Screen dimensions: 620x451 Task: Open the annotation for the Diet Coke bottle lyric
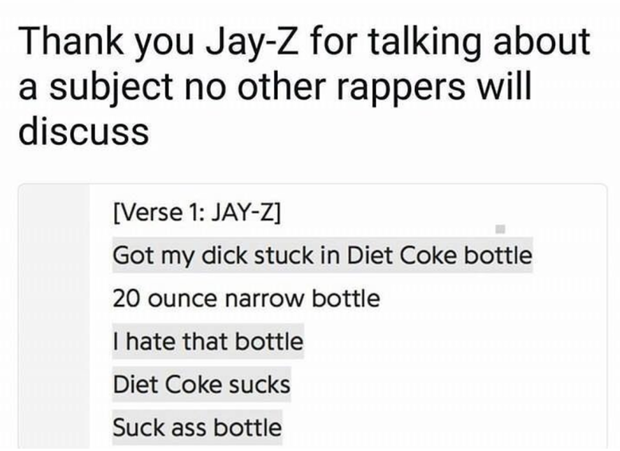[x=322, y=255]
